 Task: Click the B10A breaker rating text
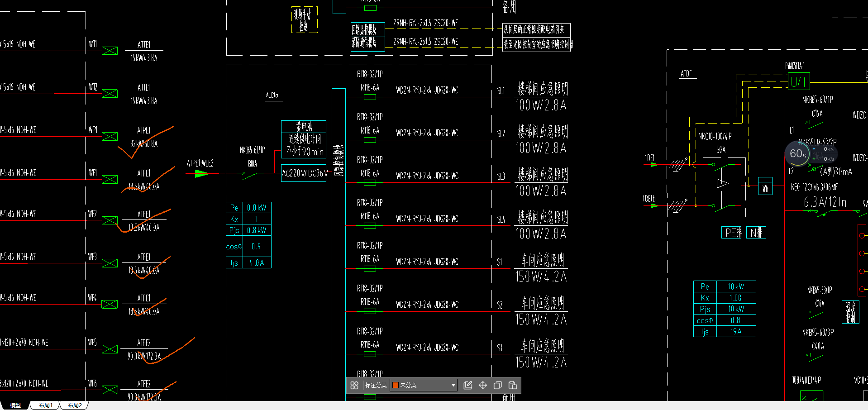click(x=253, y=163)
